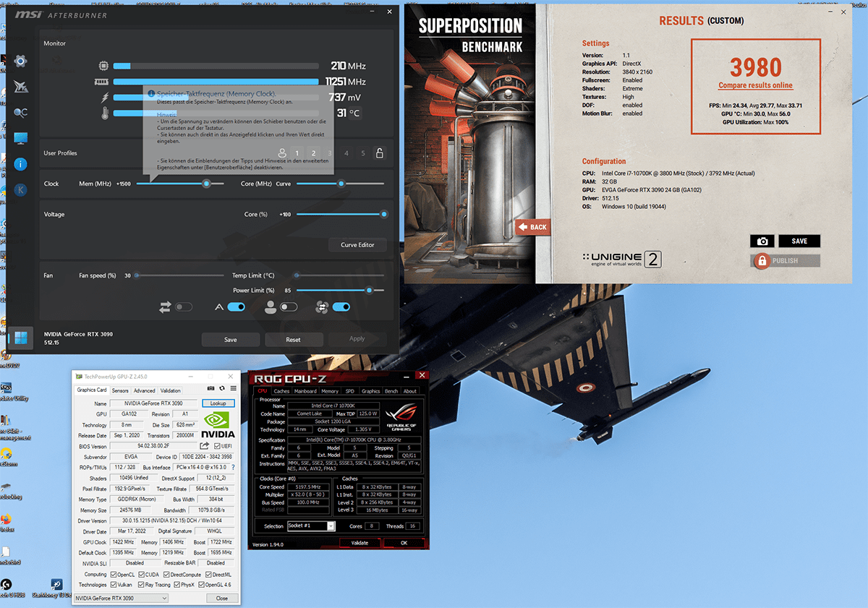Screen dimensions: 868x608
Task: Click Compare results online link
Action: pos(755,85)
